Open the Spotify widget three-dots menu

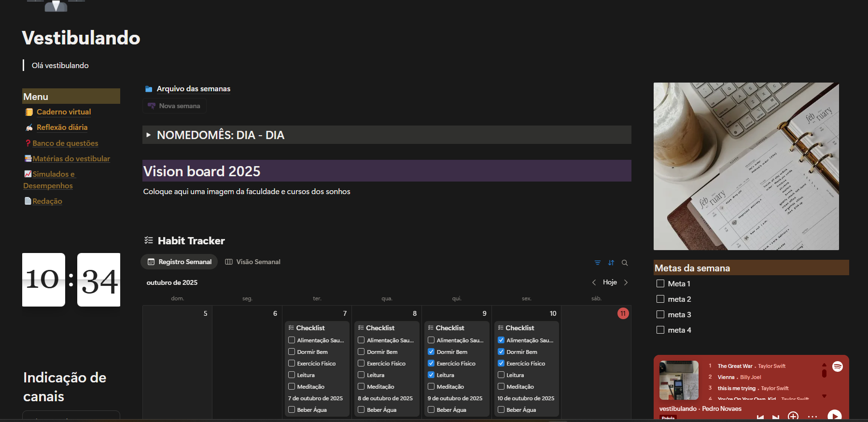click(812, 416)
